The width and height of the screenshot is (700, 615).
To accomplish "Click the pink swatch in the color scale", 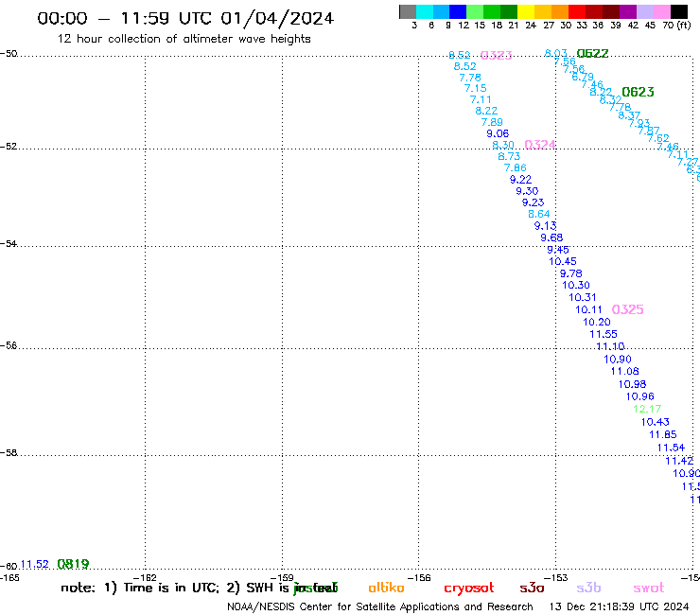I will pos(662,11).
